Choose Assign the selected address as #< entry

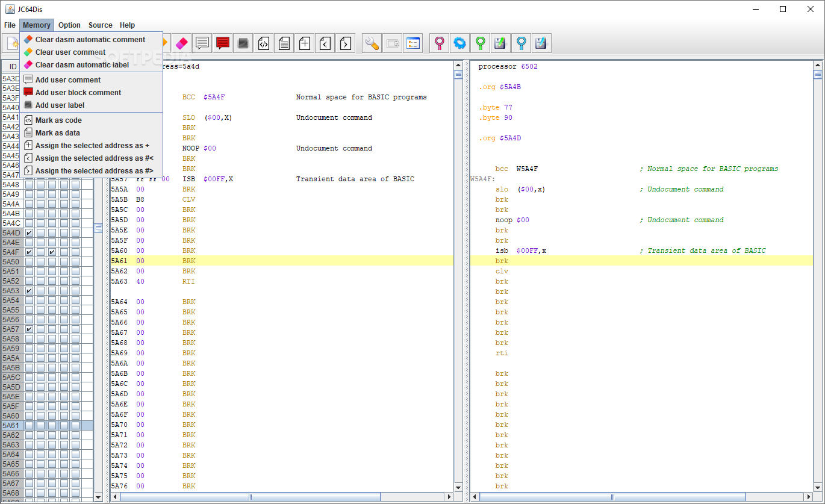(x=92, y=158)
